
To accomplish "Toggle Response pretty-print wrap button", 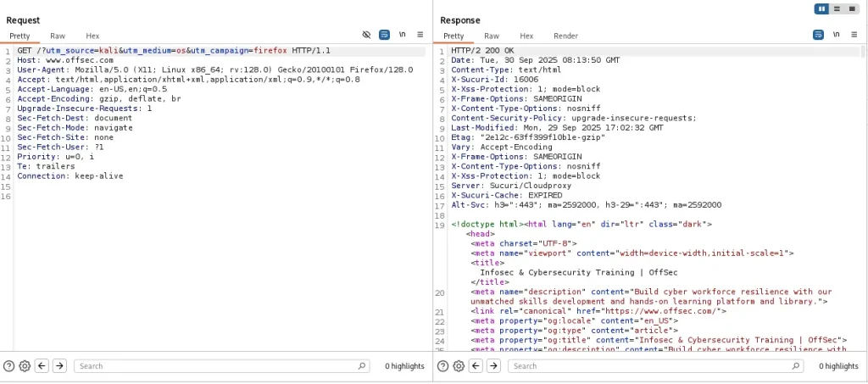I will (x=818, y=35).
